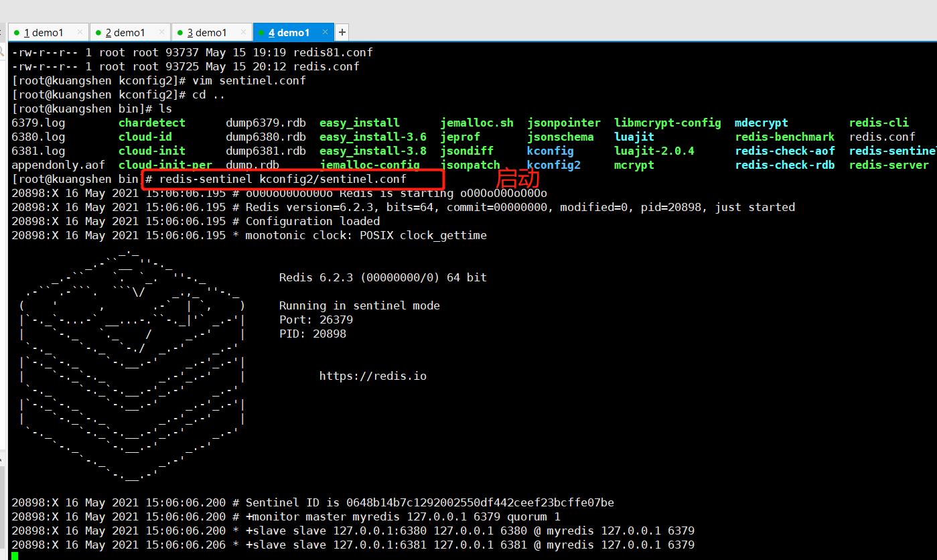Select the active 4 demo1 tab
The height and width of the screenshot is (560, 937).
pos(293,32)
